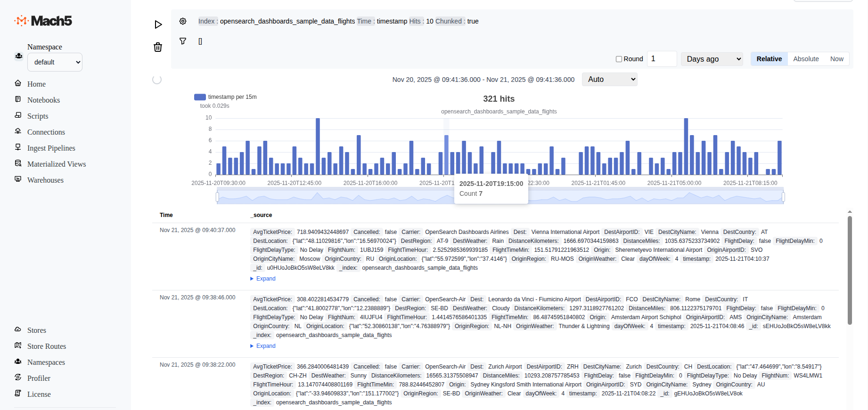Open Store Routes in sidebar

click(x=46, y=346)
